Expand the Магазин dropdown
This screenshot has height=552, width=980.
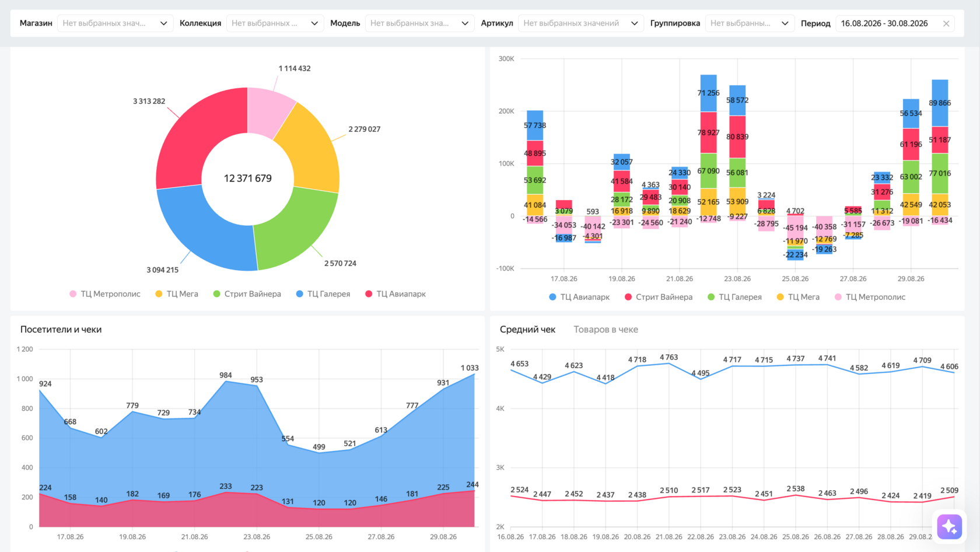115,23
